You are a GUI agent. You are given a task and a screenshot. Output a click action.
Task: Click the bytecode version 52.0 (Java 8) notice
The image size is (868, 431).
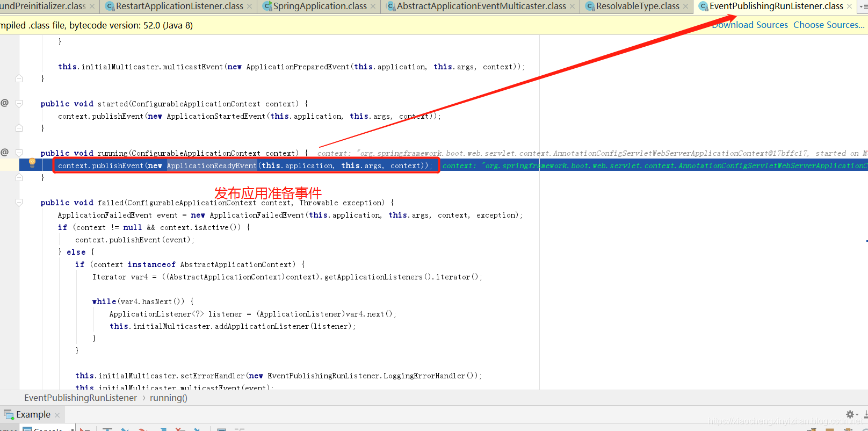pyautogui.click(x=97, y=25)
